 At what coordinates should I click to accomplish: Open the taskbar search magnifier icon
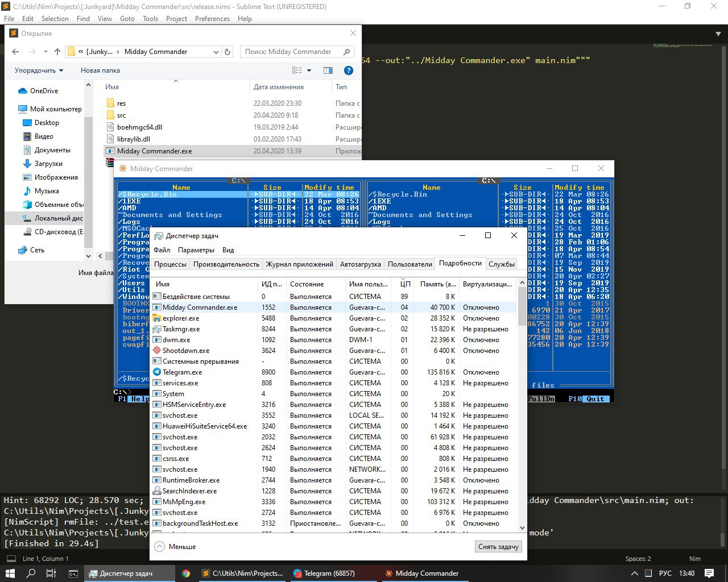coord(31,573)
